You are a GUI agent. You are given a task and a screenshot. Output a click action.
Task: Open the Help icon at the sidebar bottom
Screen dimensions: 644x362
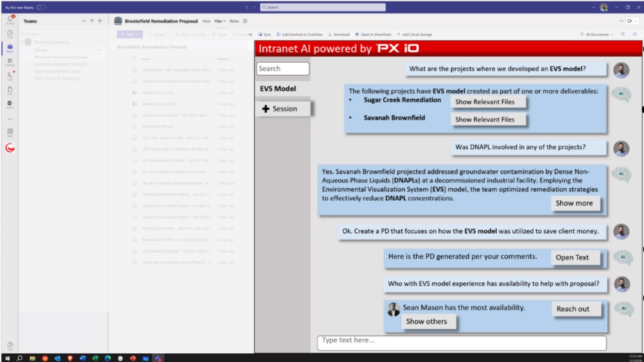10,346
